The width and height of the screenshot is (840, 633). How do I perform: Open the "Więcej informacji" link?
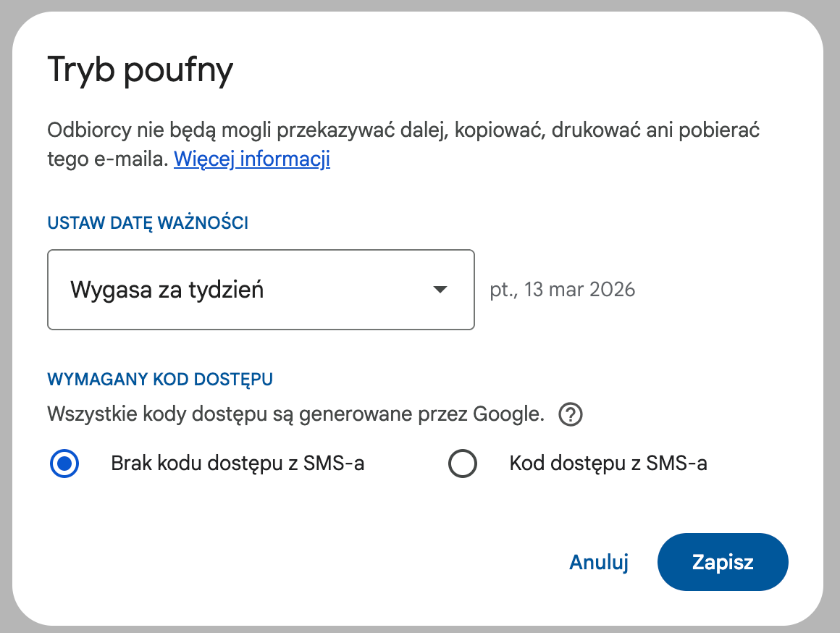point(251,159)
